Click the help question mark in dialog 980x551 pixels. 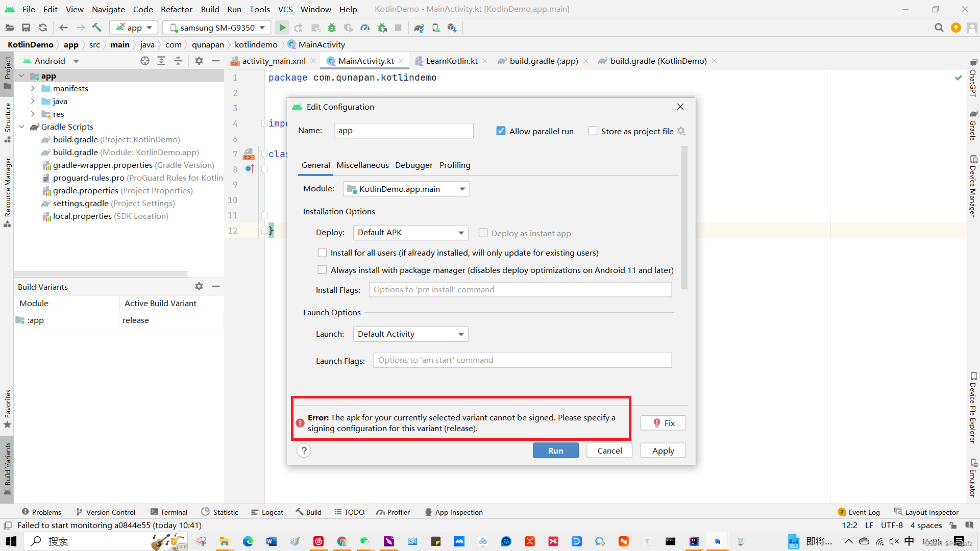point(304,450)
